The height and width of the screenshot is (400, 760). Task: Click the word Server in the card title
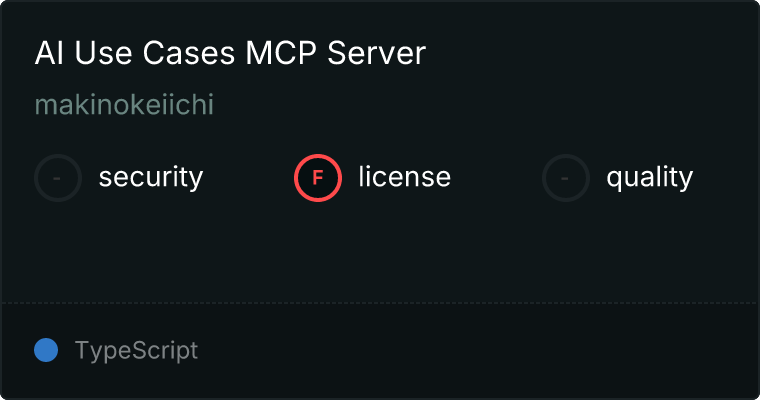pos(377,52)
